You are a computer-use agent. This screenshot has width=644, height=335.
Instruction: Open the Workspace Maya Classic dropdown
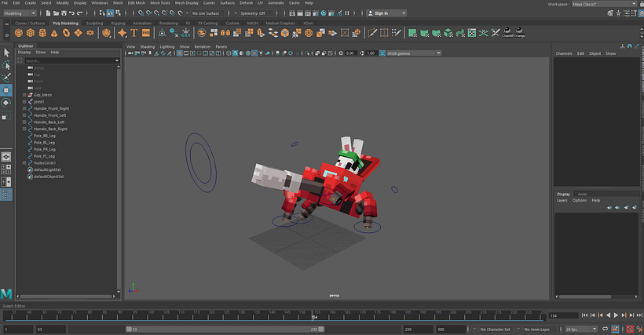tap(604, 4)
